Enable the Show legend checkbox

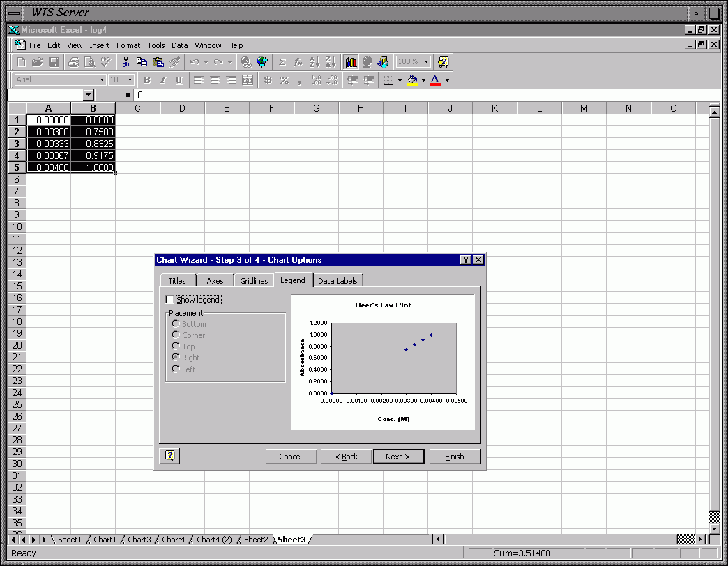tap(169, 300)
